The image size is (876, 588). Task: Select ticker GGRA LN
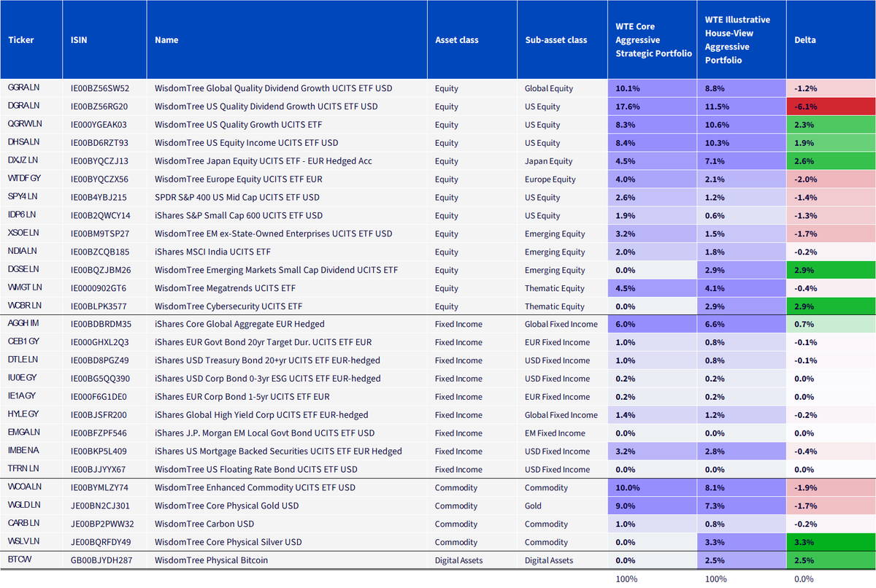(x=24, y=88)
